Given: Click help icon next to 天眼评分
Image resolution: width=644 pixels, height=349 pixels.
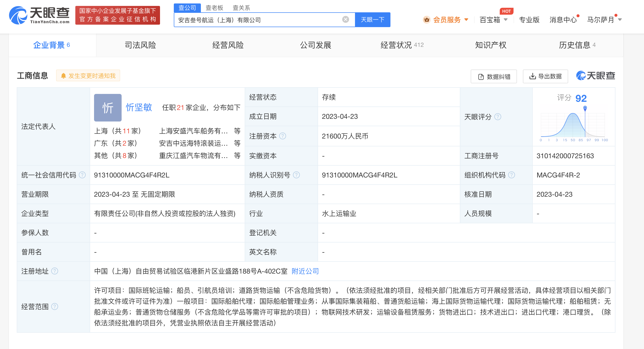Looking at the screenshot, I should (x=498, y=117).
